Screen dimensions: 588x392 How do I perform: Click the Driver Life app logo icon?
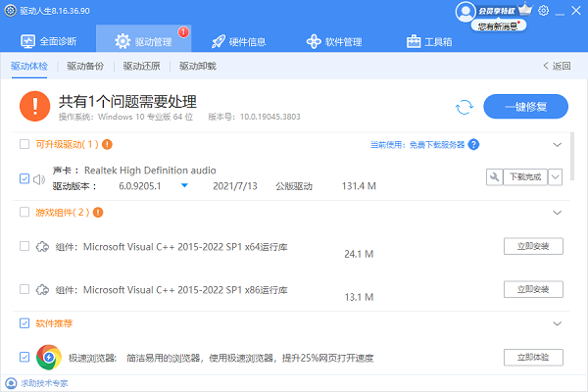click(x=11, y=11)
